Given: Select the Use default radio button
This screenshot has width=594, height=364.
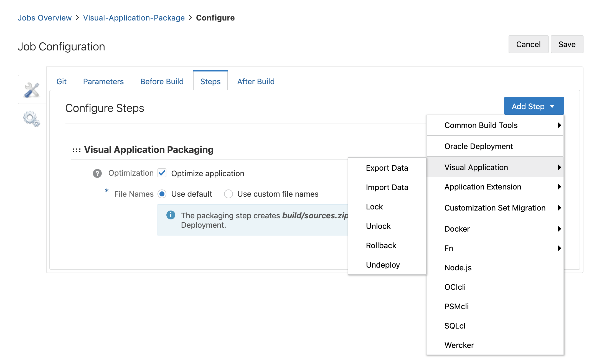Looking at the screenshot, I should click(x=162, y=194).
